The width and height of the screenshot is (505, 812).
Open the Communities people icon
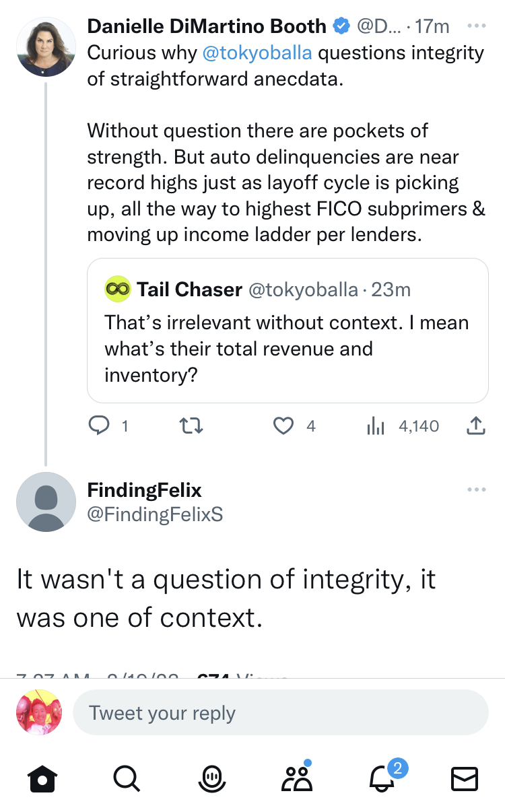click(x=296, y=779)
